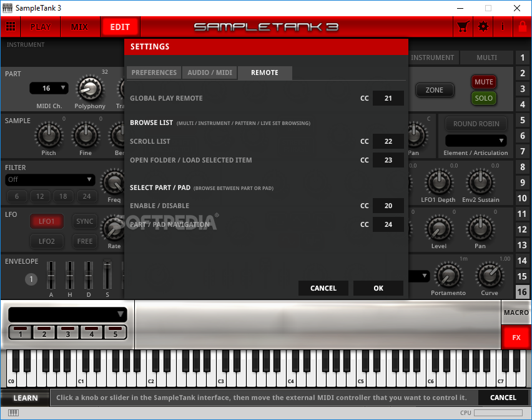The image size is (532, 420).
Task: Open the grid browser icon in top bar
Action: [11, 26]
